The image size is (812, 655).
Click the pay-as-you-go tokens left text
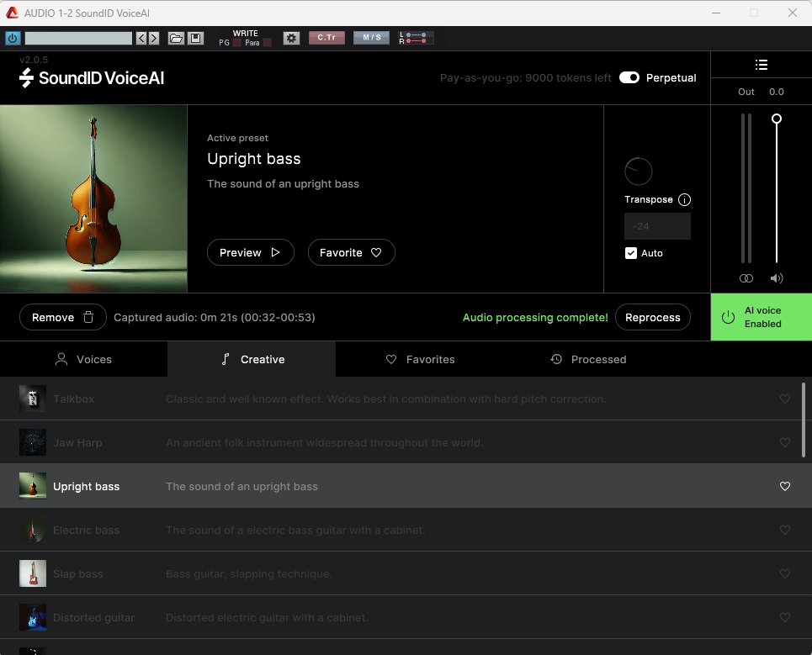pyautogui.click(x=526, y=77)
